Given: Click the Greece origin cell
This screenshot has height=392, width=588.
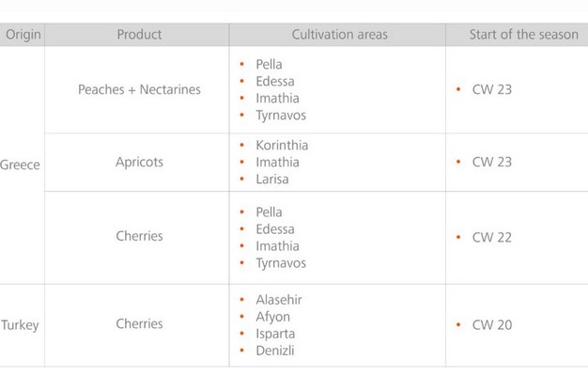Looking at the screenshot, I should [20, 165].
